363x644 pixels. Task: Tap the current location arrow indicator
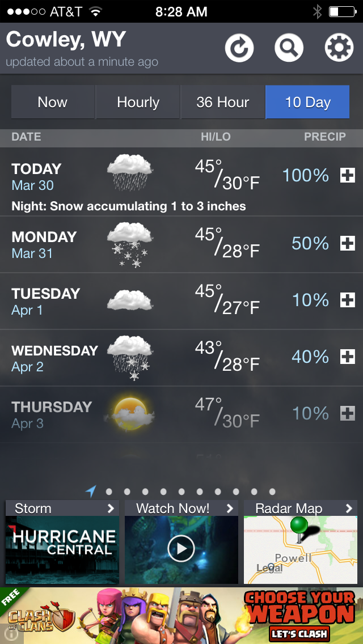click(91, 491)
